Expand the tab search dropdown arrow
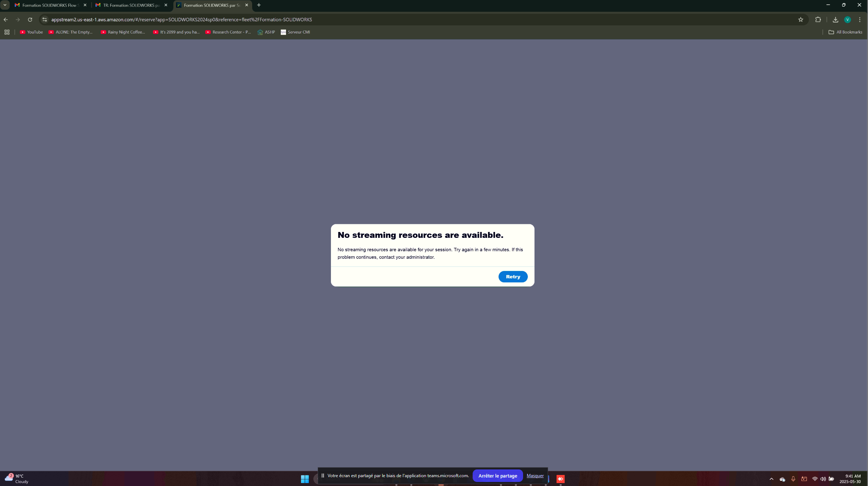This screenshot has height=486, width=868. click(5, 5)
